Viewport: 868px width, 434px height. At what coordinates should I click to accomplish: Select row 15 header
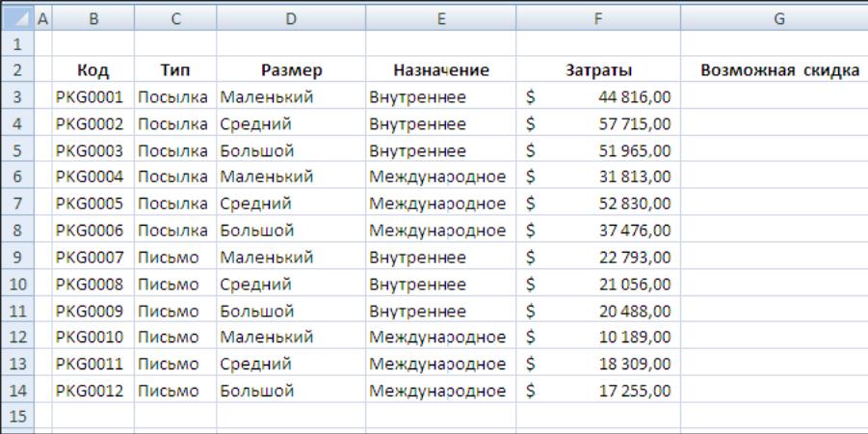click(17, 417)
